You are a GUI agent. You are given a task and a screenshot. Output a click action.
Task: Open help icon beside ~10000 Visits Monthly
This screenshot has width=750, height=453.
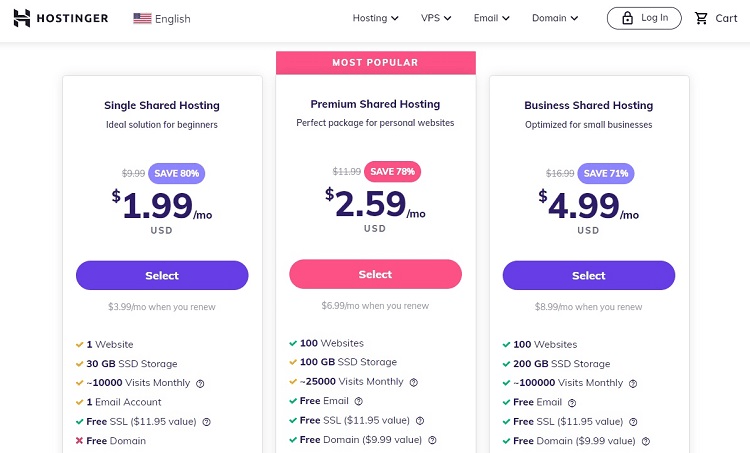click(200, 384)
